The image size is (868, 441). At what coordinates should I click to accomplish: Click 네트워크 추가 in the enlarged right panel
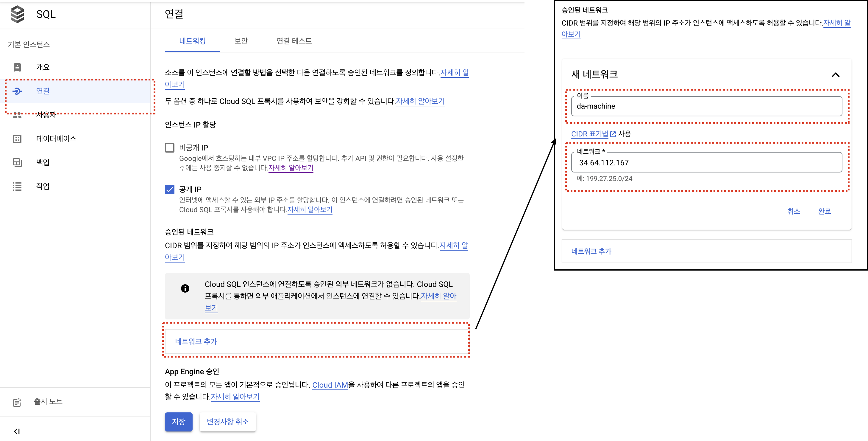click(707, 251)
